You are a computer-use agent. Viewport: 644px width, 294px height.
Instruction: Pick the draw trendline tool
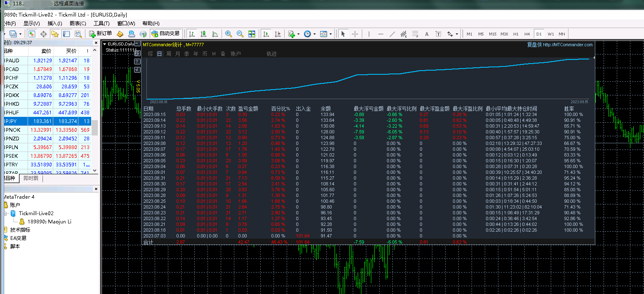pos(392,34)
